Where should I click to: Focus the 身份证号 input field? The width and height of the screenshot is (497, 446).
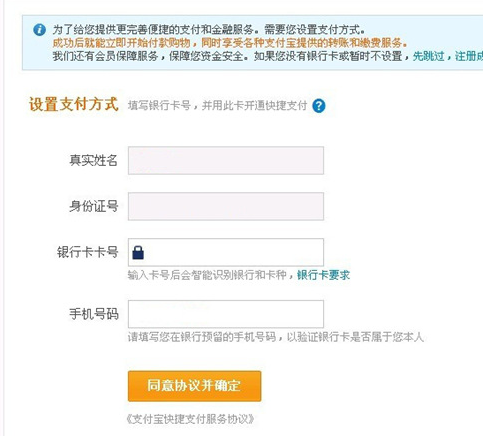[x=226, y=206]
